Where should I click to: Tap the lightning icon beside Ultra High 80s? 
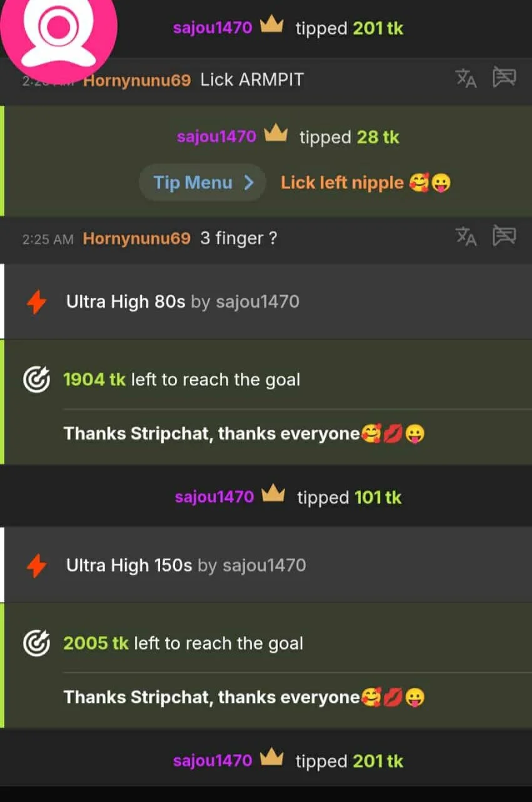click(37, 302)
